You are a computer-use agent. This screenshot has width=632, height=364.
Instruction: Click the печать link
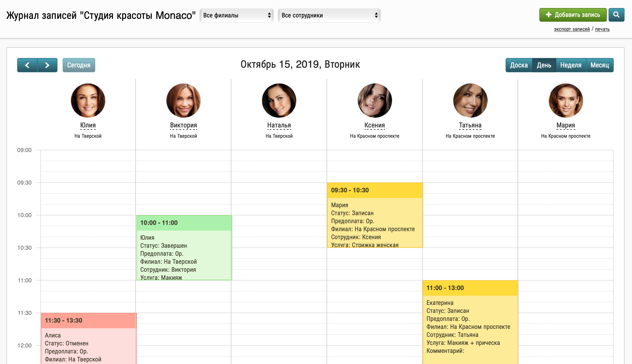tap(602, 29)
